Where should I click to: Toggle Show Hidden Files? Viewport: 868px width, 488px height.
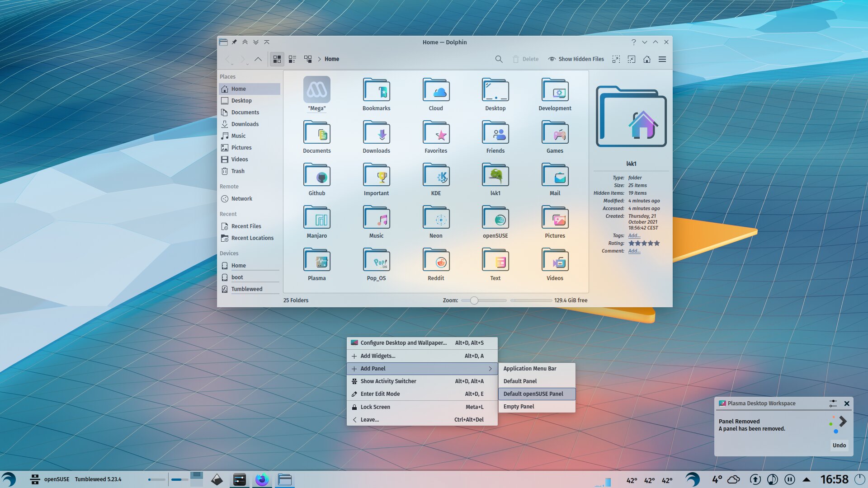coord(576,59)
